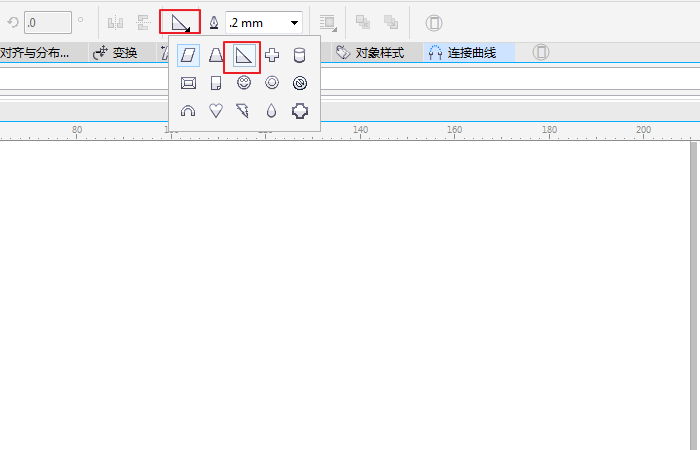Click the mirror horizontally button
The height and width of the screenshot is (450, 700).
coord(115,22)
